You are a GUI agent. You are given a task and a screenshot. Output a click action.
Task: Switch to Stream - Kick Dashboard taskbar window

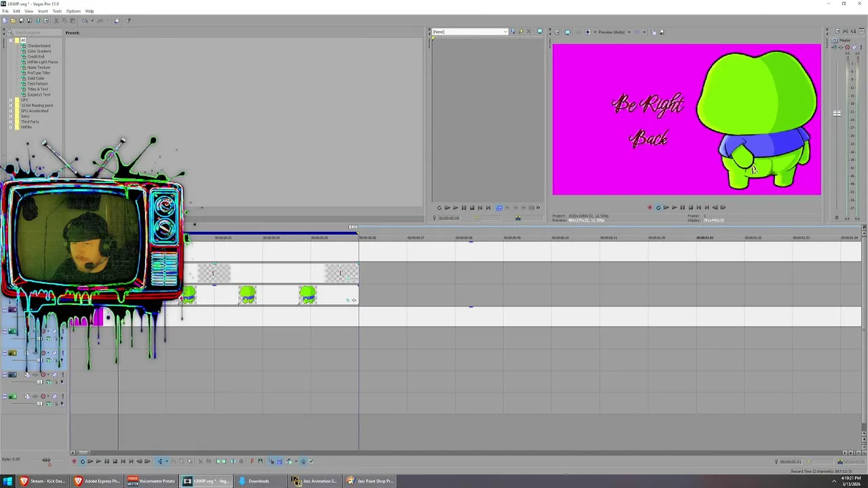pos(43,481)
